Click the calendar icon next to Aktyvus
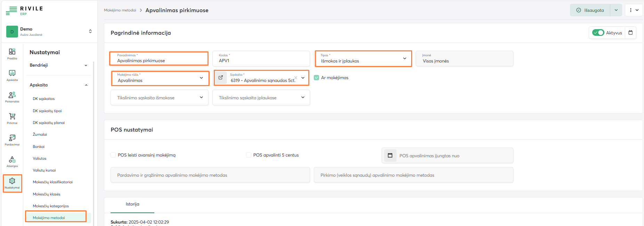This screenshot has width=644, height=226. click(630, 33)
